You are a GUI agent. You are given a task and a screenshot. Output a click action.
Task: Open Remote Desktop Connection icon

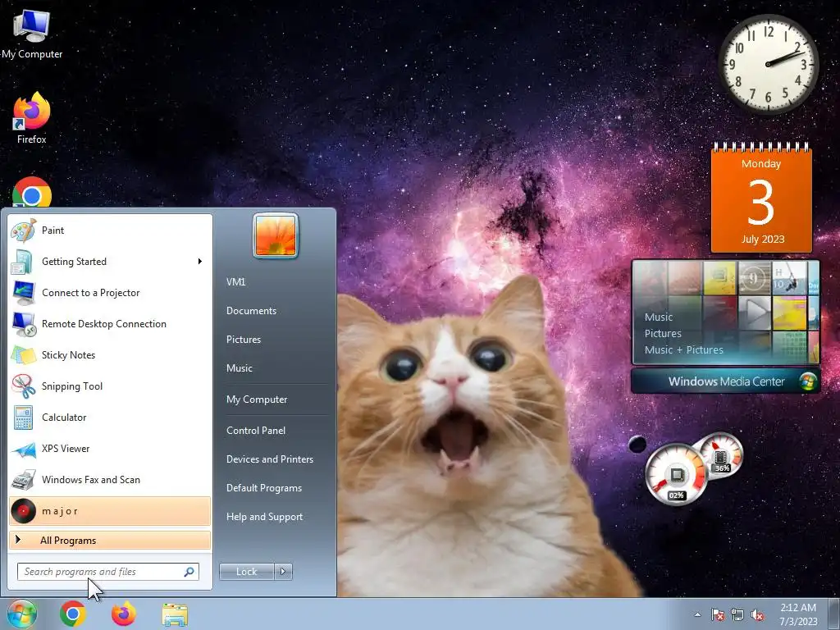24,324
